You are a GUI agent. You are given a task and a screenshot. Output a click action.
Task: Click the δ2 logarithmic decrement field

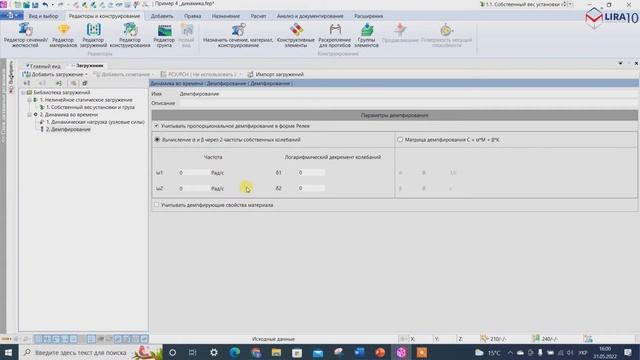click(311, 188)
